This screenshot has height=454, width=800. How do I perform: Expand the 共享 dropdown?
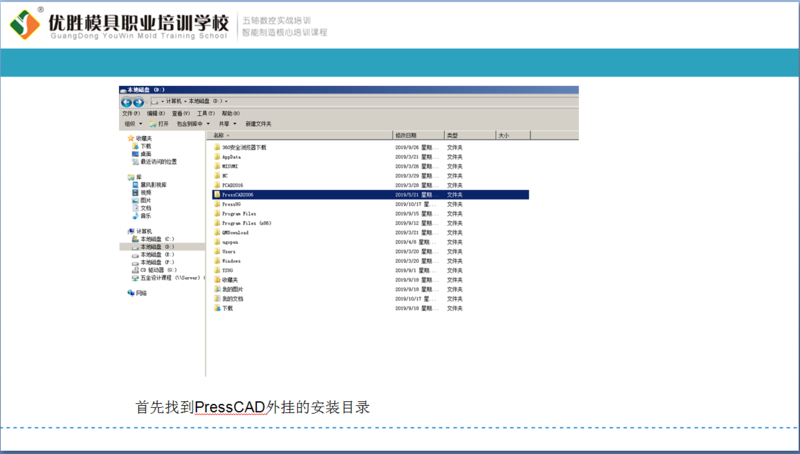point(228,124)
